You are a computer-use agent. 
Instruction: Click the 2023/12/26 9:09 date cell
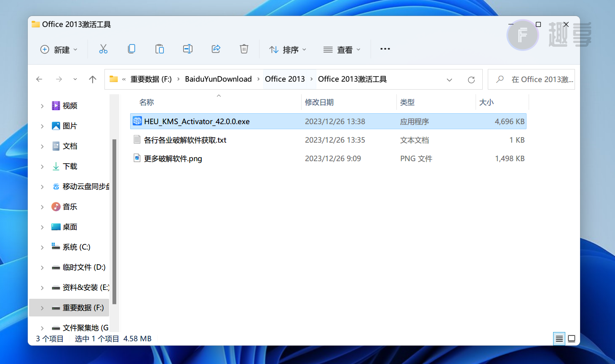click(333, 158)
